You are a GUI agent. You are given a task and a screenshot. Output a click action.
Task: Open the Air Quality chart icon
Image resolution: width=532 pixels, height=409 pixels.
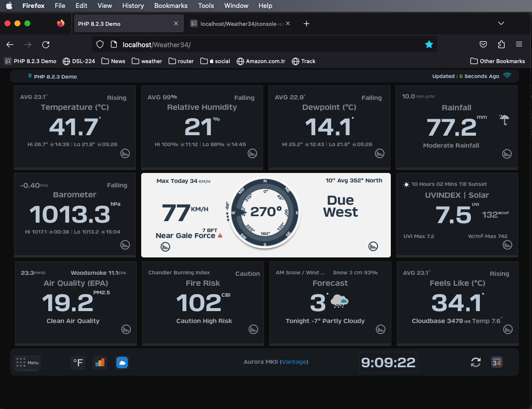pyautogui.click(x=126, y=329)
